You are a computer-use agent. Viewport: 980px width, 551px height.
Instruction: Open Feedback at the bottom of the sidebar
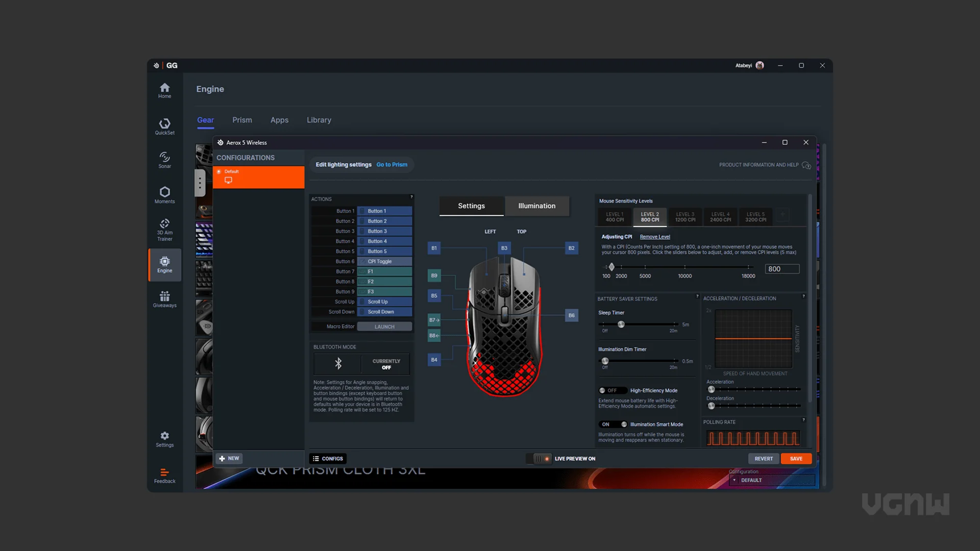pos(164,475)
